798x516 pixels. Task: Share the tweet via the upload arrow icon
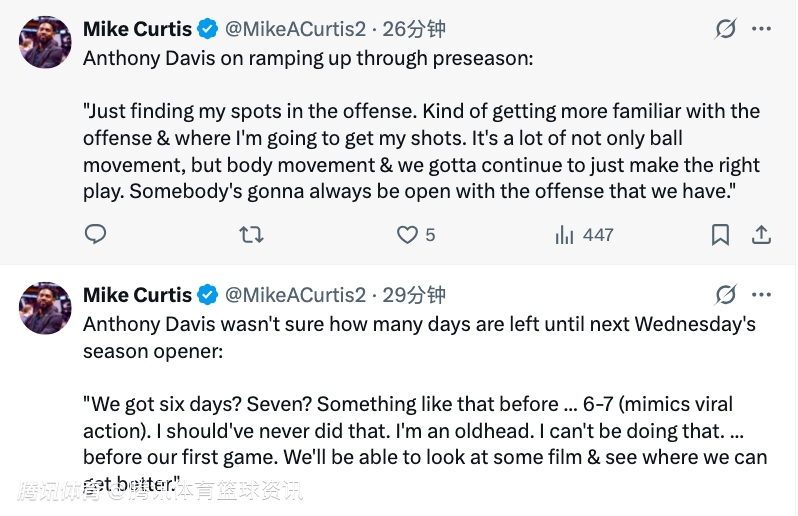[x=761, y=235]
